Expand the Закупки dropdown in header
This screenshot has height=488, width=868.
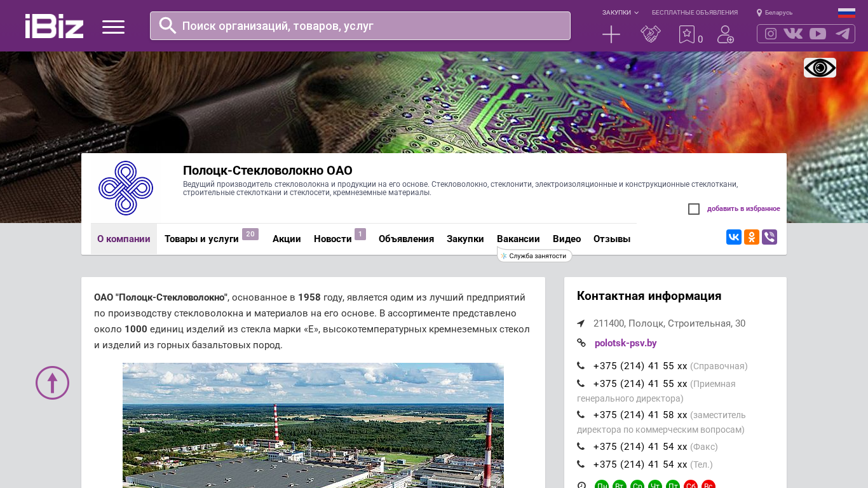pyautogui.click(x=620, y=13)
